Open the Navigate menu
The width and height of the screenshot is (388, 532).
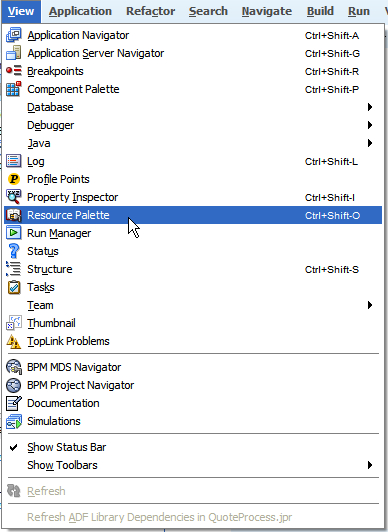click(267, 11)
